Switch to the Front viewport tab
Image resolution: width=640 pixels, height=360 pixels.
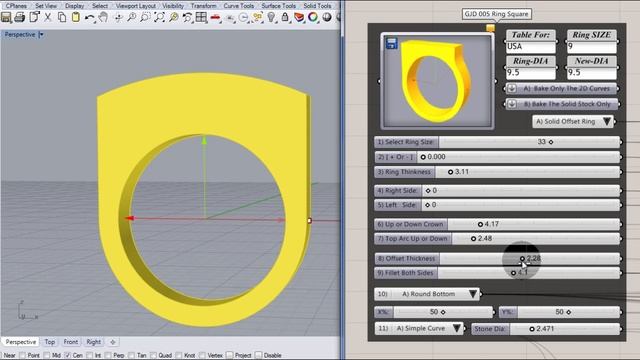click(71, 342)
